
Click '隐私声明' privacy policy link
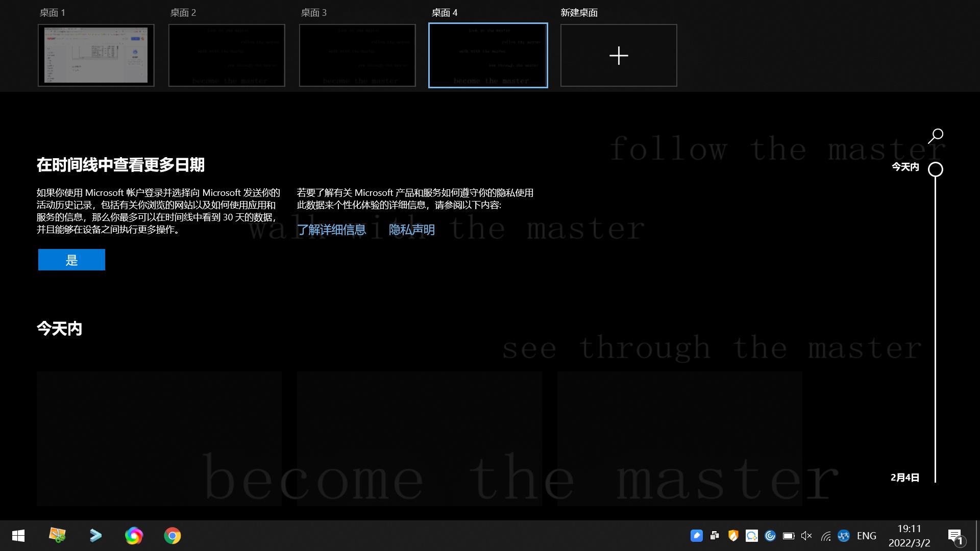click(x=411, y=229)
